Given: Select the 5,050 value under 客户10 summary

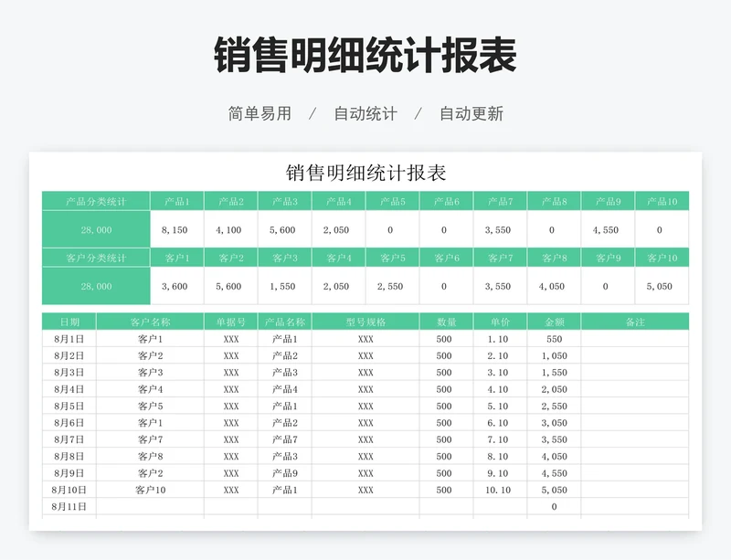Looking at the screenshot, I should click(659, 286).
